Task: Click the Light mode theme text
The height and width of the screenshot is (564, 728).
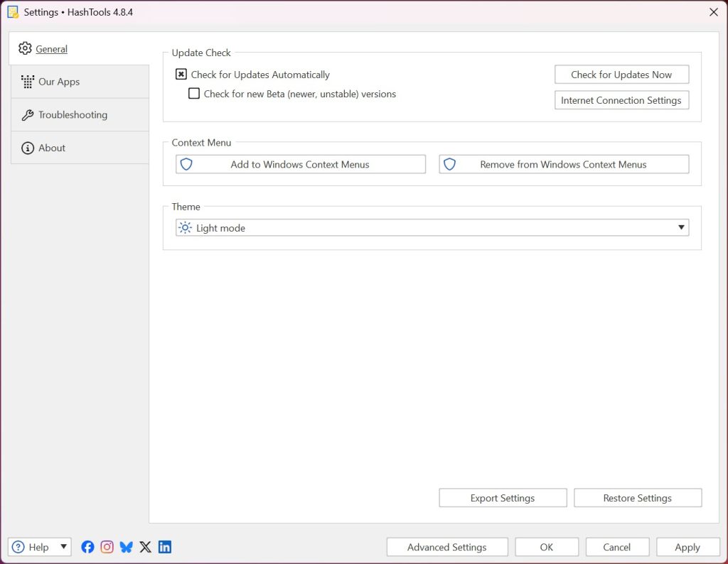Action: 220,228
